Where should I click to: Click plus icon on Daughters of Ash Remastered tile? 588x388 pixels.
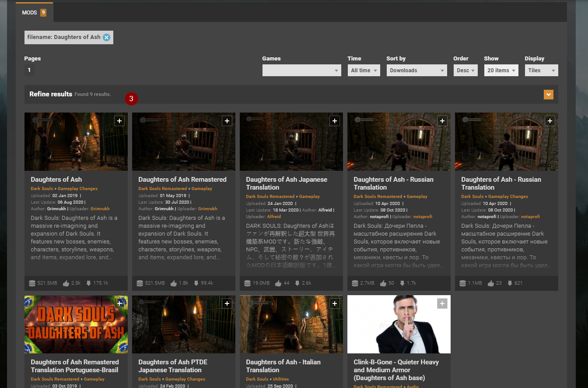(227, 121)
